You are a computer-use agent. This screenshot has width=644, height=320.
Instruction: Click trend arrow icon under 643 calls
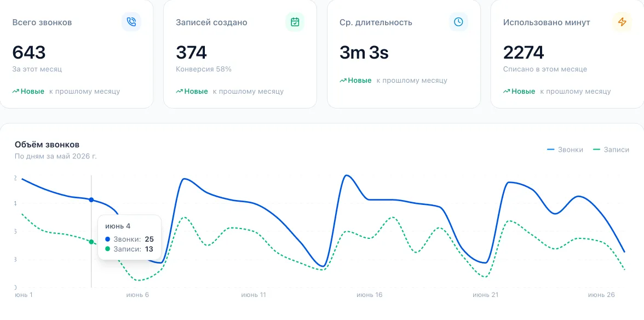click(x=15, y=91)
